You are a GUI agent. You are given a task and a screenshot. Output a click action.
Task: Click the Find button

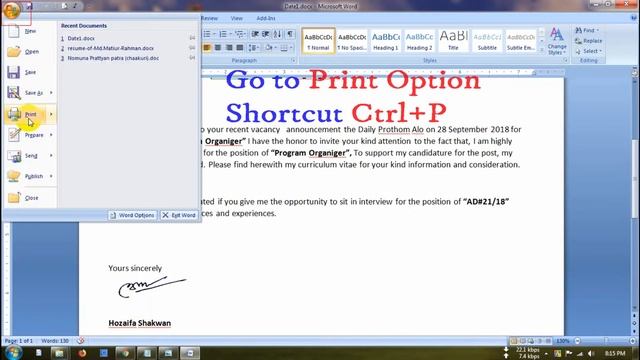click(587, 30)
